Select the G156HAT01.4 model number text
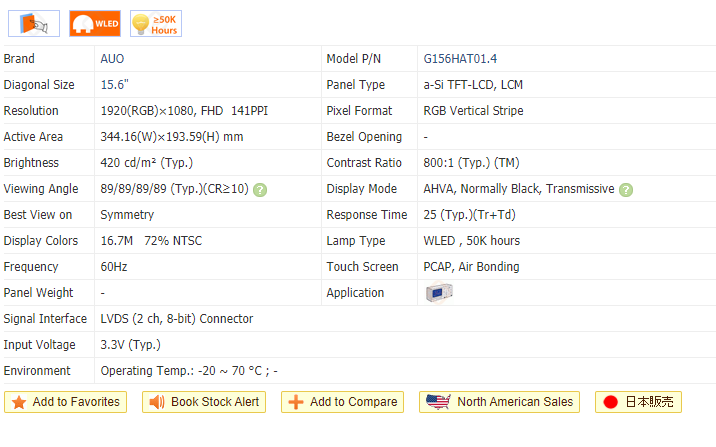Image resolution: width=716 pixels, height=447 pixels. click(461, 59)
